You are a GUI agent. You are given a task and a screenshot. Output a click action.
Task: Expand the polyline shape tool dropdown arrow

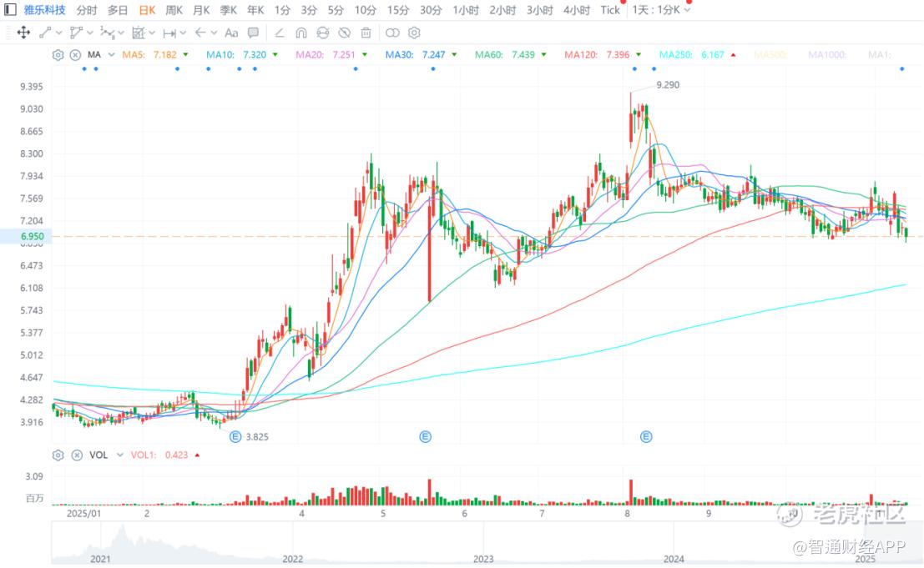(x=90, y=33)
